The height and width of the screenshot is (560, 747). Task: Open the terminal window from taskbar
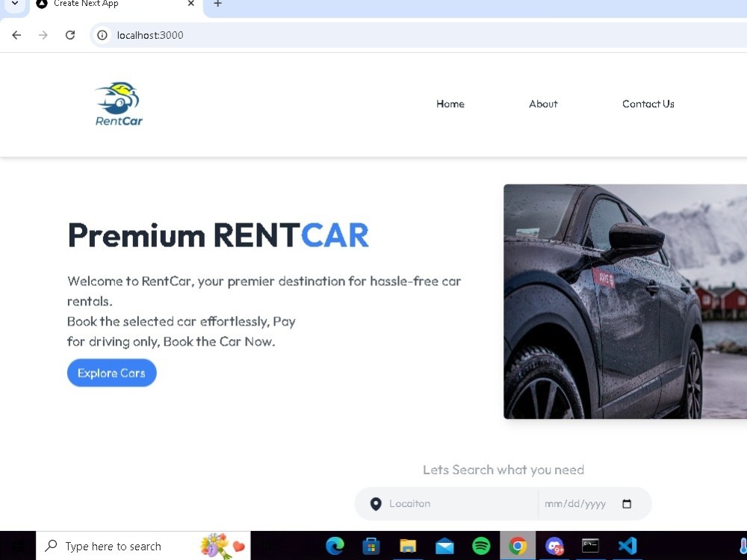coord(590,546)
